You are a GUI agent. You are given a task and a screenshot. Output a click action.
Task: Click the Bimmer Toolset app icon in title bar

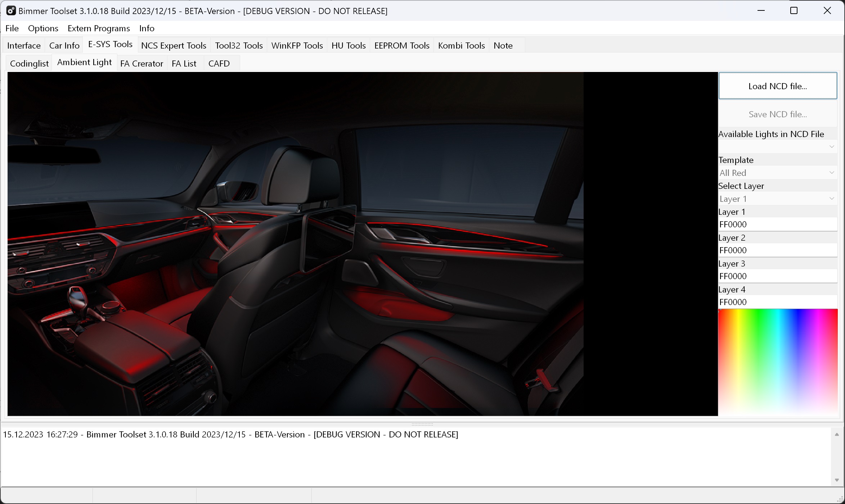point(11,11)
